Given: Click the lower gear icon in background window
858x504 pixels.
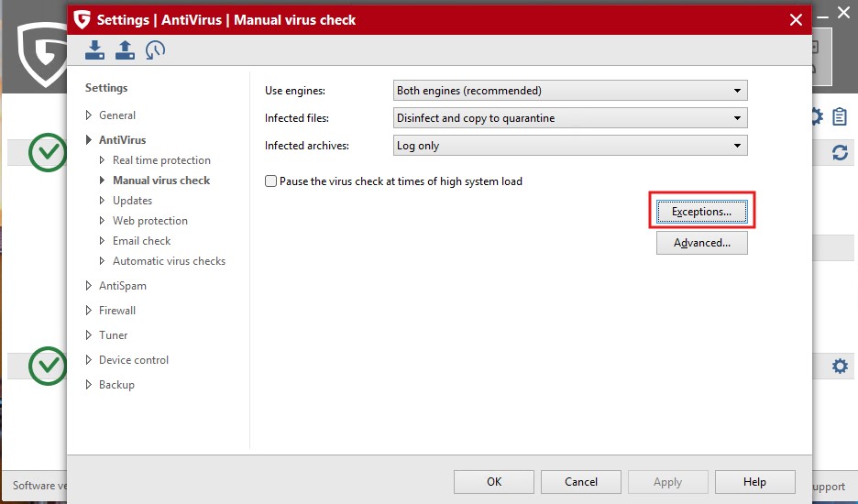Looking at the screenshot, I should pos(840,366).
